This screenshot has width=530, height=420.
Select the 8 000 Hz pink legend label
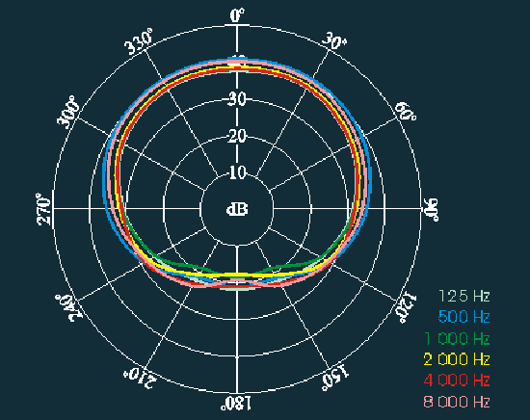(x=457, y=402)
